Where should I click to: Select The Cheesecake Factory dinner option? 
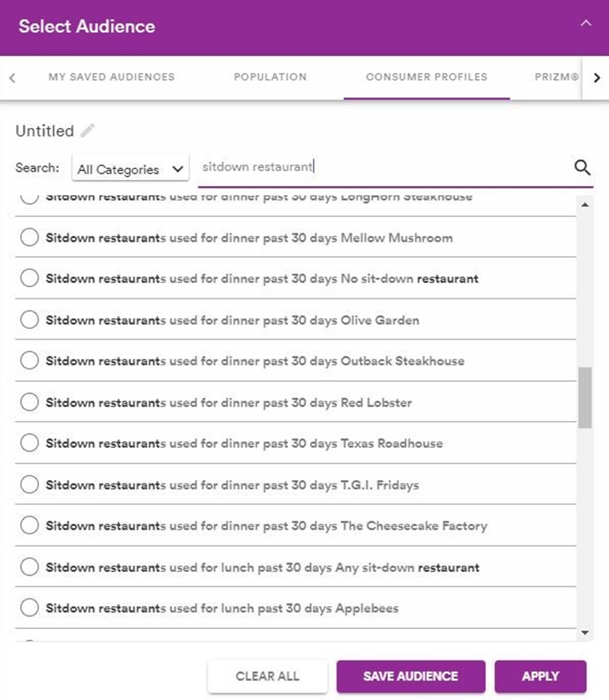pos(30,525)
